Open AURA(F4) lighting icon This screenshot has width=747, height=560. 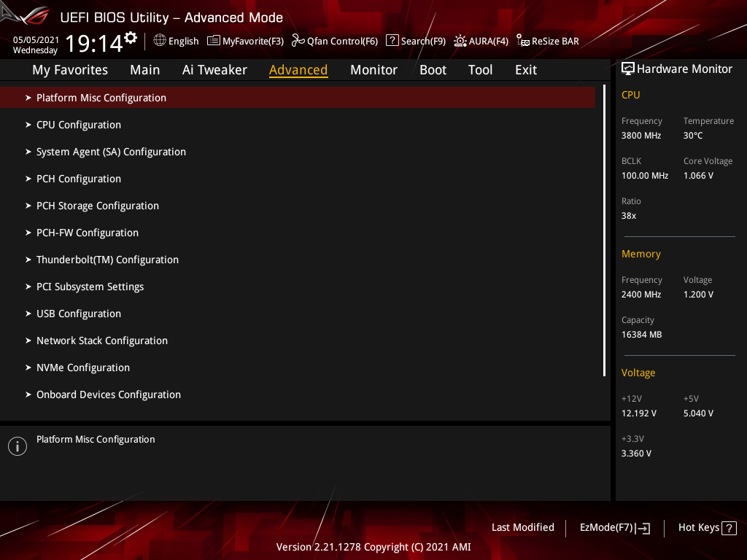tap(460, 41)
